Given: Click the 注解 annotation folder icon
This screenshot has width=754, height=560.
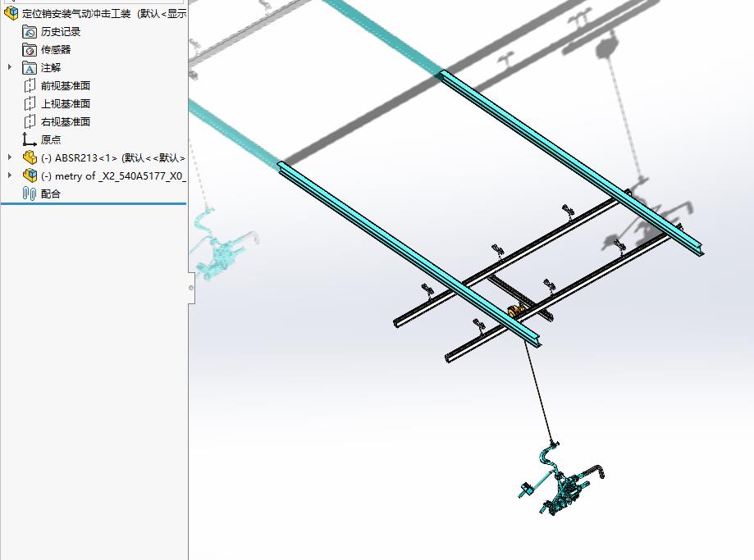Looking at the screenshot, I should pyautogui.click(x=30, y=68).
